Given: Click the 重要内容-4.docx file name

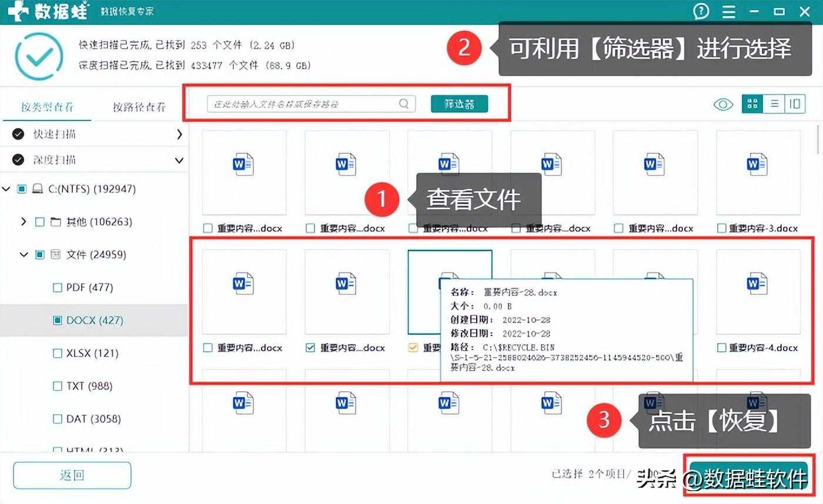Looking at the screenshot, I should tap(763, 348).
